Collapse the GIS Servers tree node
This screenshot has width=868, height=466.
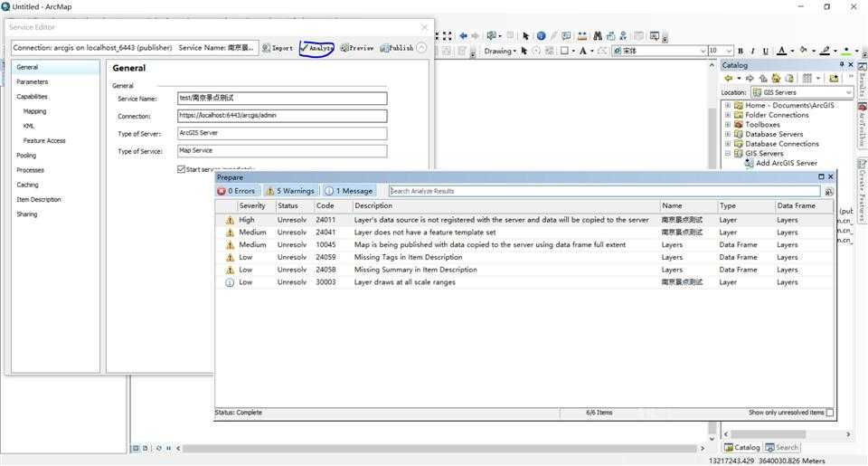point(728,154)
